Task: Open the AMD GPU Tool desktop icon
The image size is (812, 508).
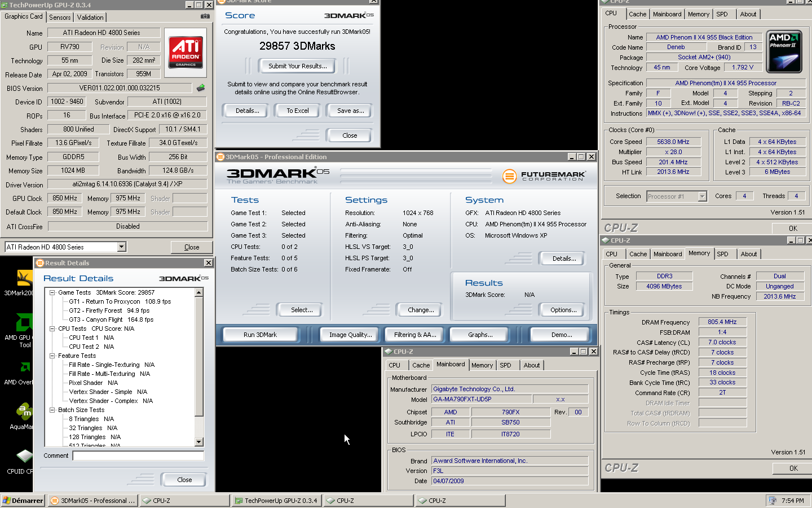Action: [24, 322]
